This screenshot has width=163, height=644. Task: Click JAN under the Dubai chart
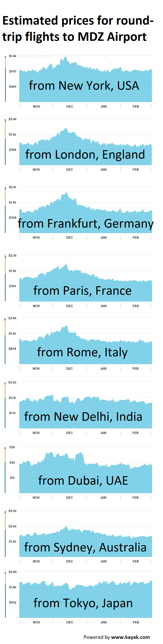[103, 498]
